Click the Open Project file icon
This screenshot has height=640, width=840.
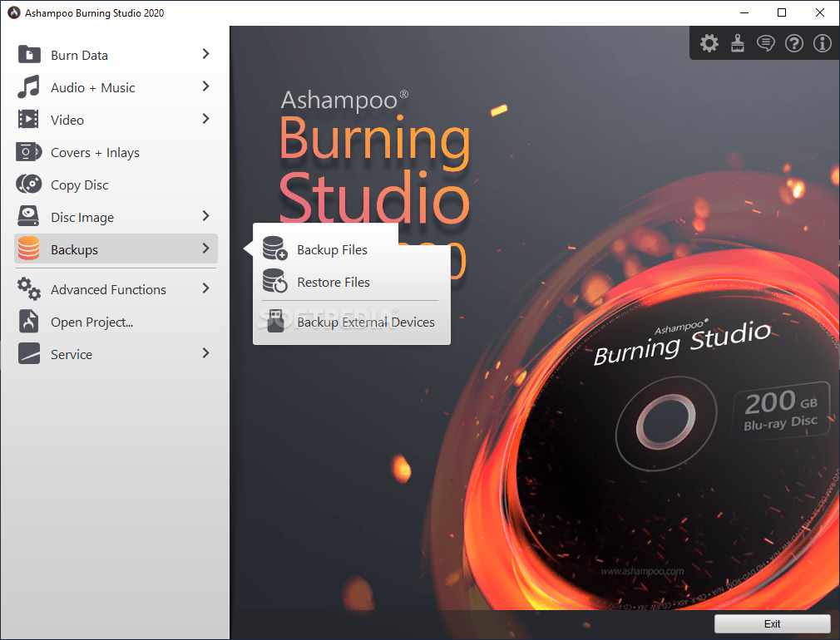tap(29, 322)
